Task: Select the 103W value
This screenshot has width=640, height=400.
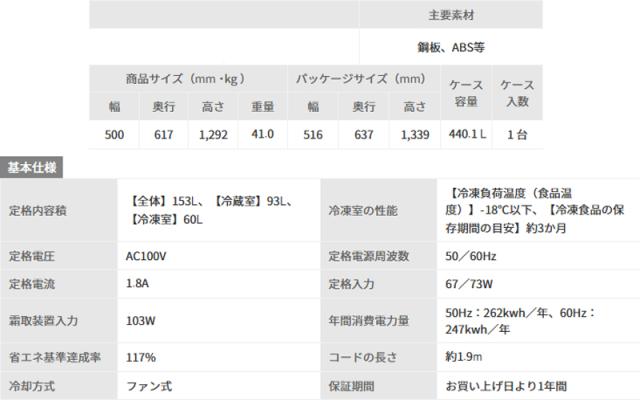Action: pos(140,321)
